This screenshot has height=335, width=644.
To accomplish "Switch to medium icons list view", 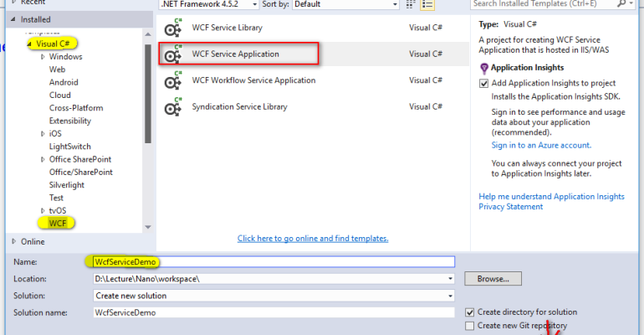I will [427, 4].
